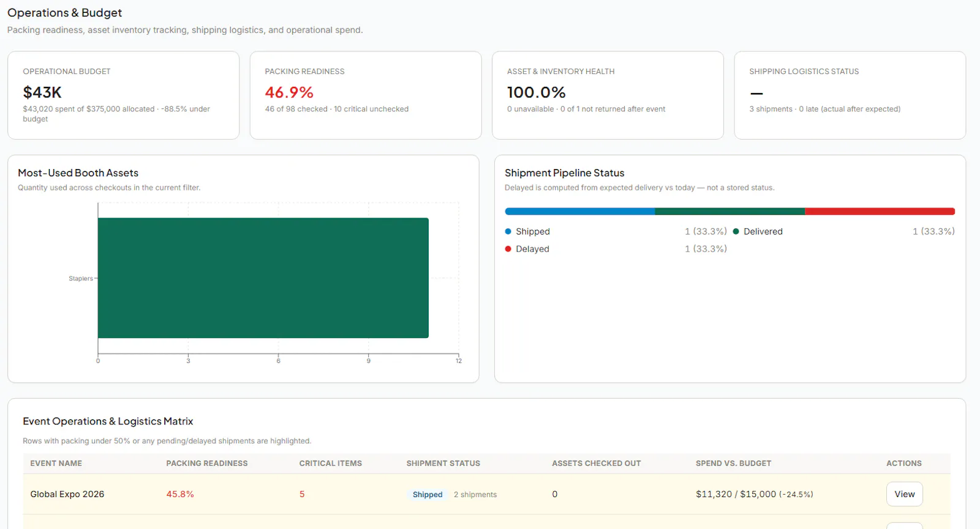The image size is (980, 529).
Task: Click the Most-Used Booth Assets heading
Action: tap(78, 173)
